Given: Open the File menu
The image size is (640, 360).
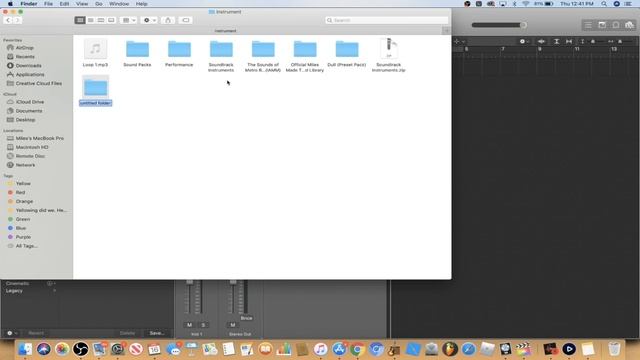Looking at the screenshot, I should coord(48,4).
